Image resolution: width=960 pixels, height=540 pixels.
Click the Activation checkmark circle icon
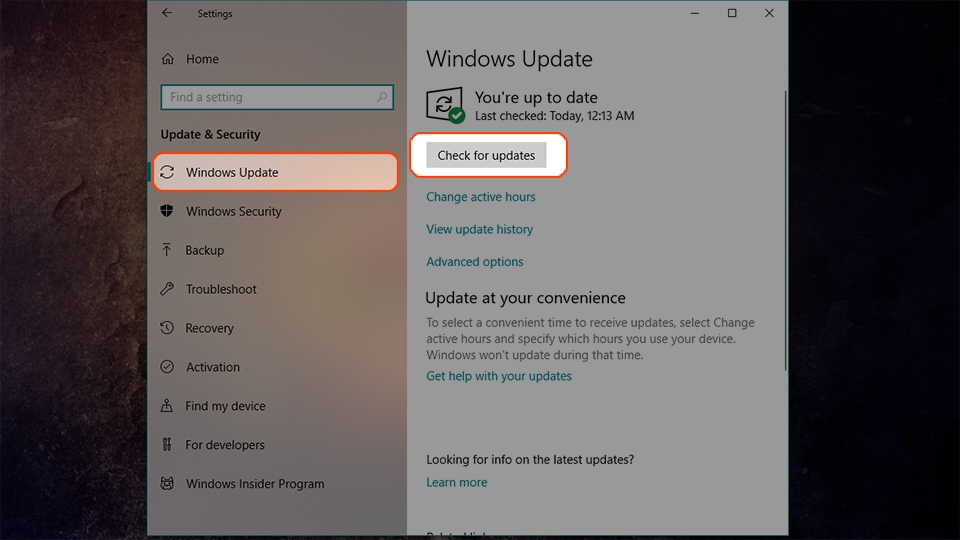point(167,367)
